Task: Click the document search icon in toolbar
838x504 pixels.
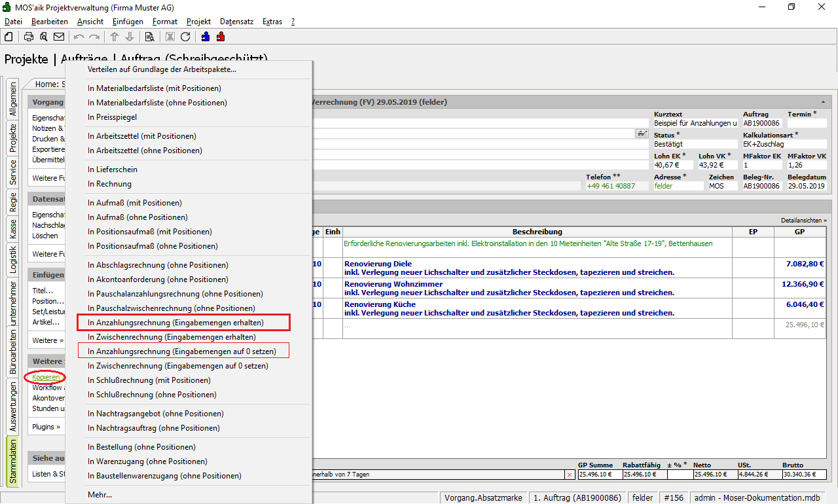Action: (149, 37)
